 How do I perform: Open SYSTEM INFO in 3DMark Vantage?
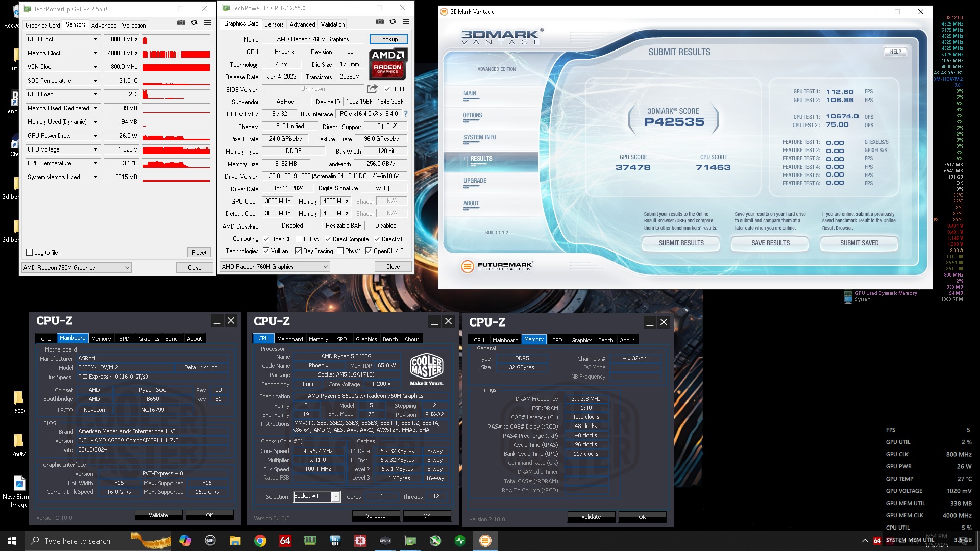(x=479, y=138)
